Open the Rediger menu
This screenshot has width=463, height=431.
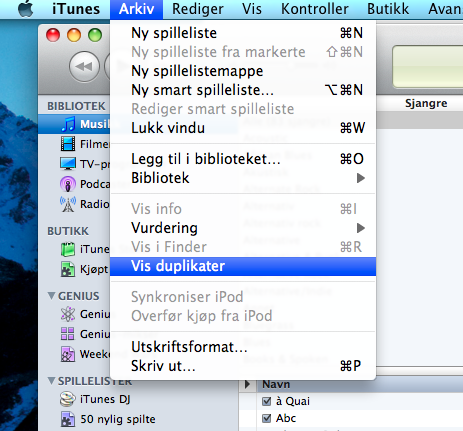point(198,9)
